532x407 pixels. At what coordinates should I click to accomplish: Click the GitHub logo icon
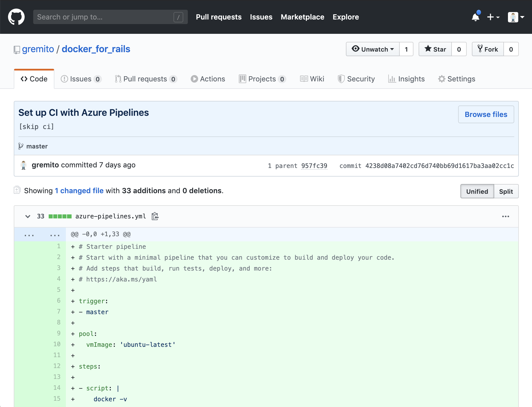click(x=16, y=17)
